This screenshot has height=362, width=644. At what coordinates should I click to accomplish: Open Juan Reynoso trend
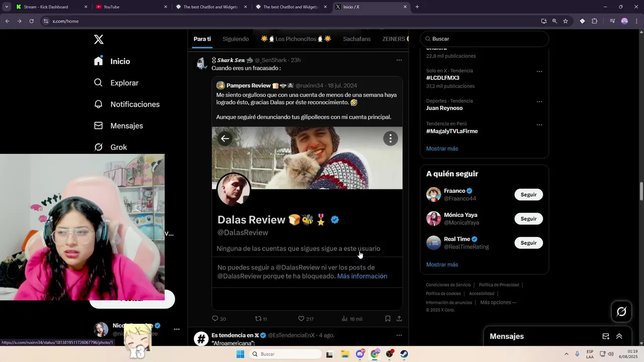coord(444,108)
